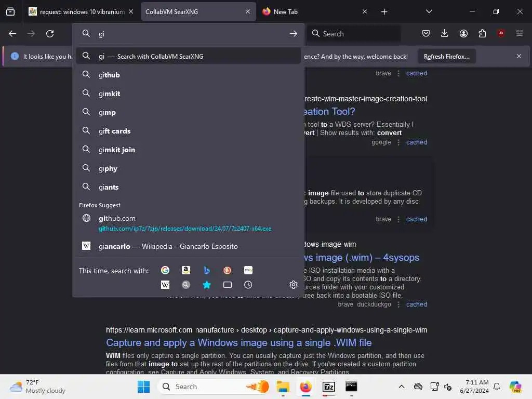Open the terminal app on taskbar

coord(351,387)
